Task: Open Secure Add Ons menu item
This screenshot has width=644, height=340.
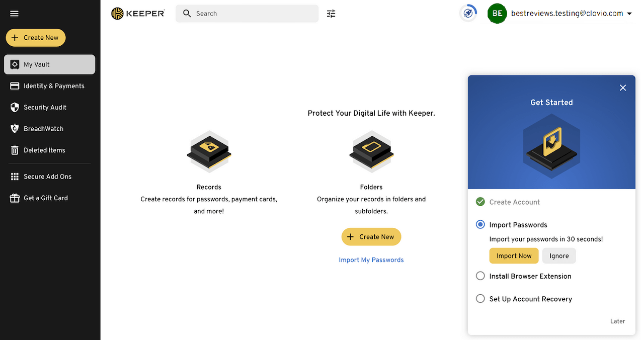Action: pos(47,177)
